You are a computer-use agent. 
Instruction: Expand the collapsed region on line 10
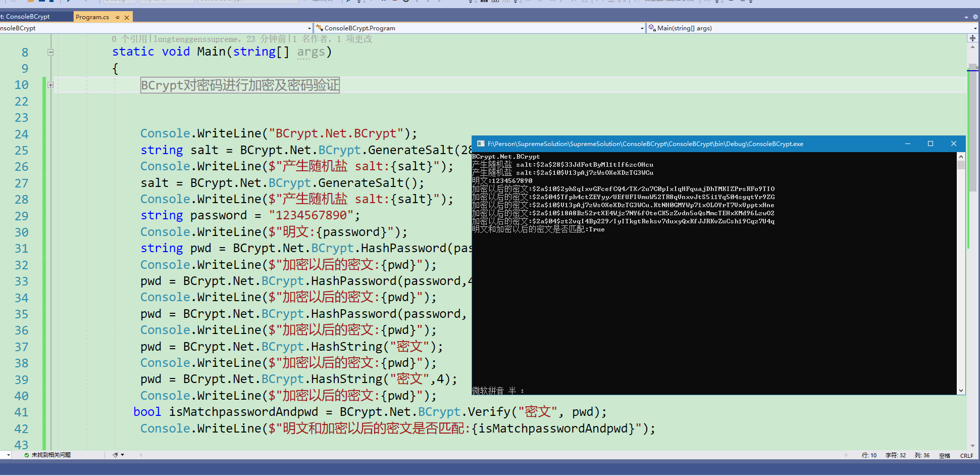pos(50,85)
